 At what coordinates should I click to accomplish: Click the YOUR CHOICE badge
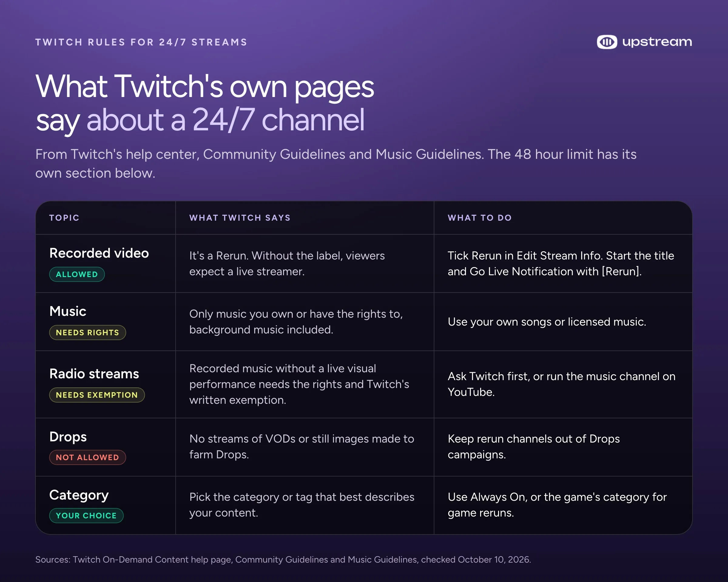coord(86,516)
